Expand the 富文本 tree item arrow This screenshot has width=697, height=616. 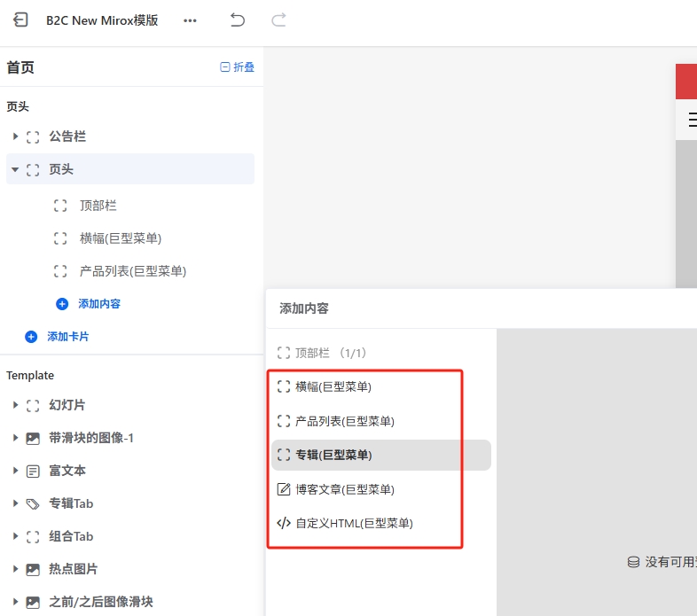click(15, 471)
